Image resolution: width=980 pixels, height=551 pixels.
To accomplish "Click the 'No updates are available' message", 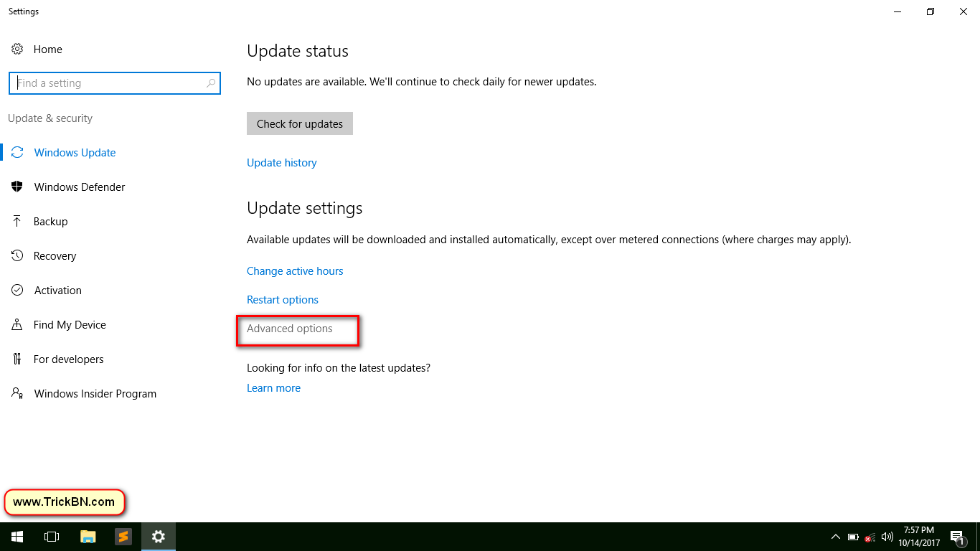I will [422, 82].
